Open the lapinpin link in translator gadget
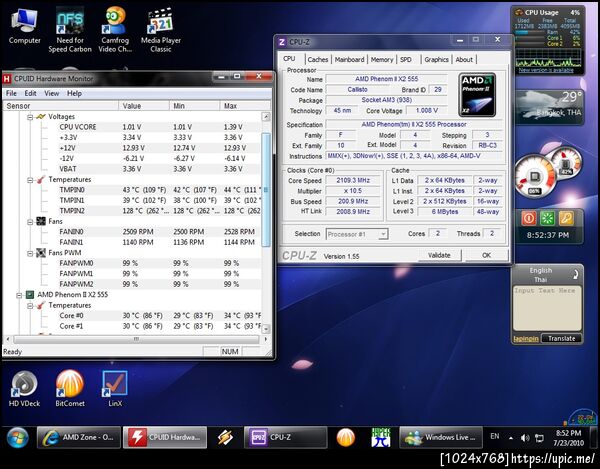This screenshot has height=469, width=600. pyautogui.click(x=526, y=339)
